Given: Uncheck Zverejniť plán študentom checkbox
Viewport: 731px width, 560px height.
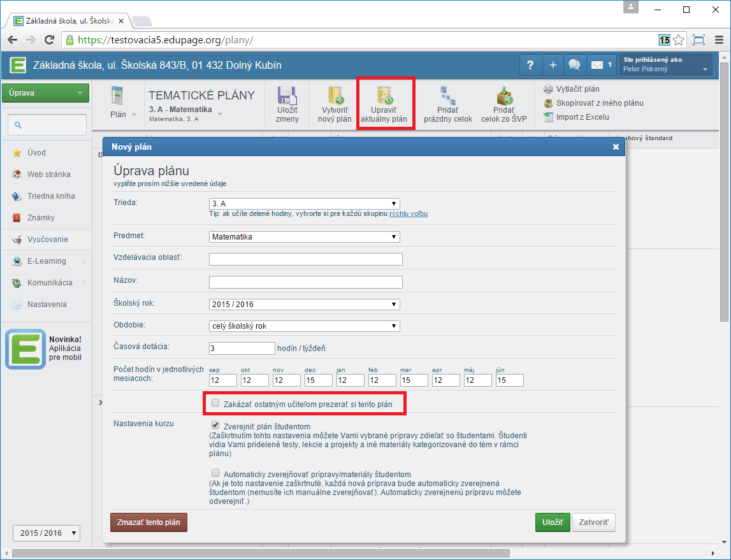Looking at the screenshot, I should (x=215, y=426).
